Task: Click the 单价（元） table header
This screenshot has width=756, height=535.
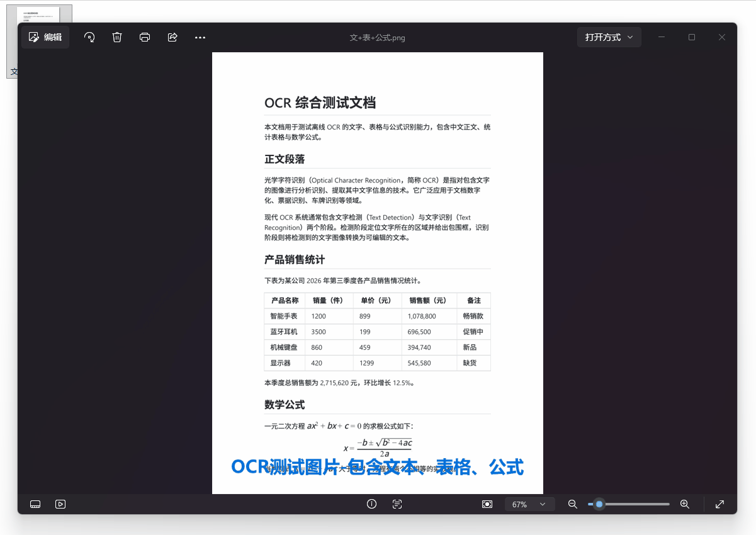Action: [x=376, y=300]
